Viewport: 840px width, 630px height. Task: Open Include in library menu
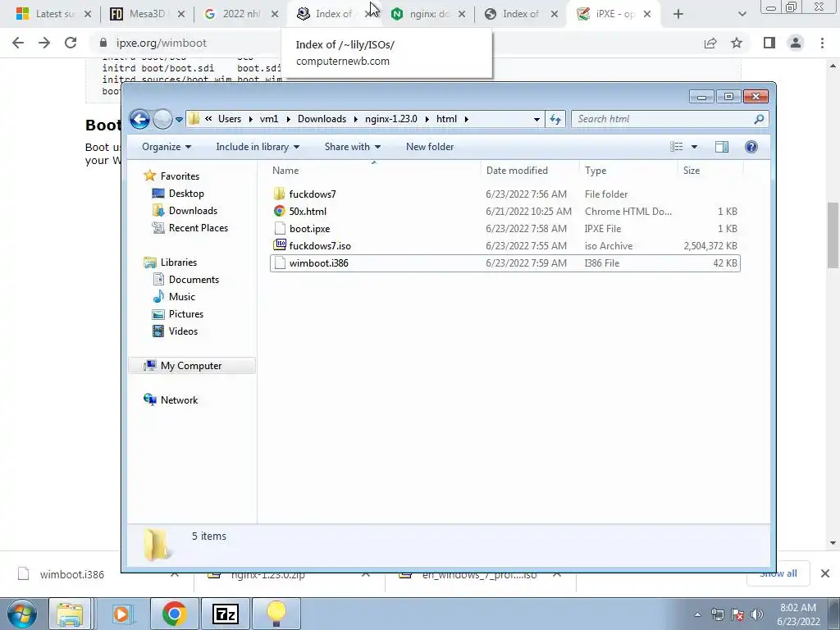[x=258, y=147]
